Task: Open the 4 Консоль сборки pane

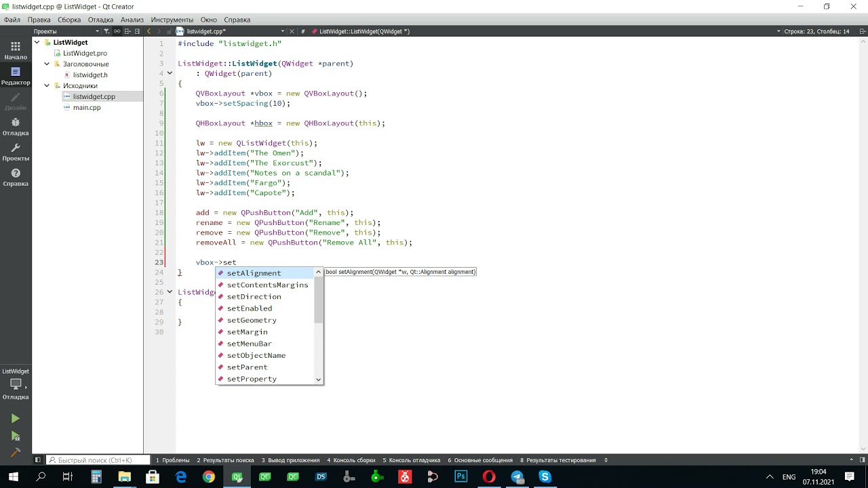Action: pyautogui.click(x=351, y=460)
